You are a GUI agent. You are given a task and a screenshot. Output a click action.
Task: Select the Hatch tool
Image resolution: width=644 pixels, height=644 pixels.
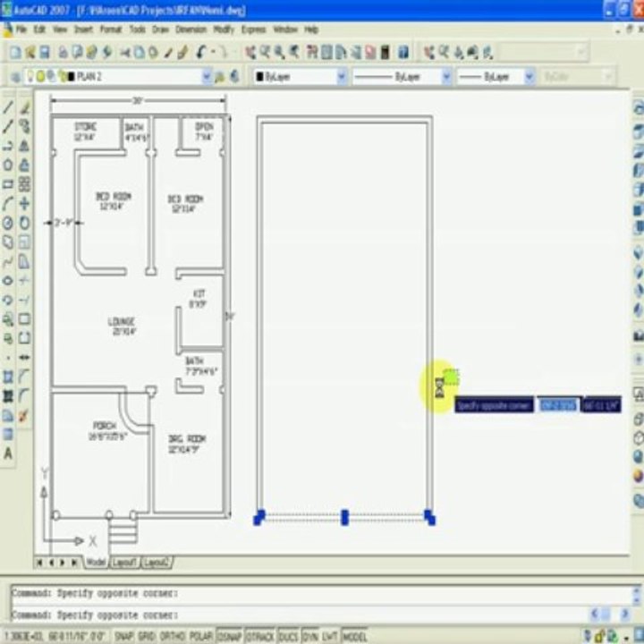click(8, 377)
